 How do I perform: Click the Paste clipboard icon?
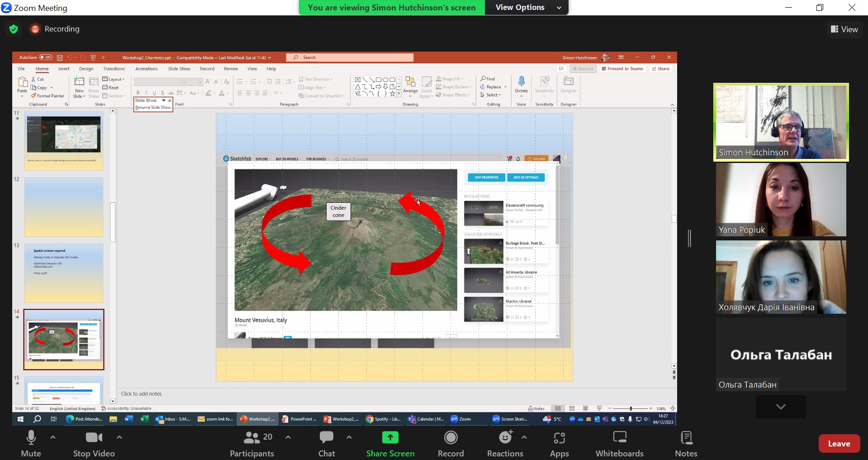(22, 82)
